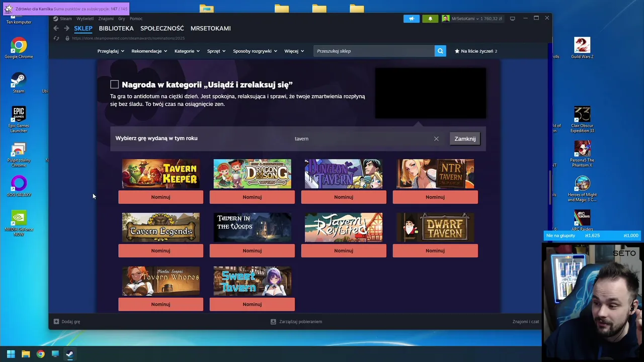644x362 pixels.
Task: Nominate NTR Tavern
Action: [x=435, y=197]
